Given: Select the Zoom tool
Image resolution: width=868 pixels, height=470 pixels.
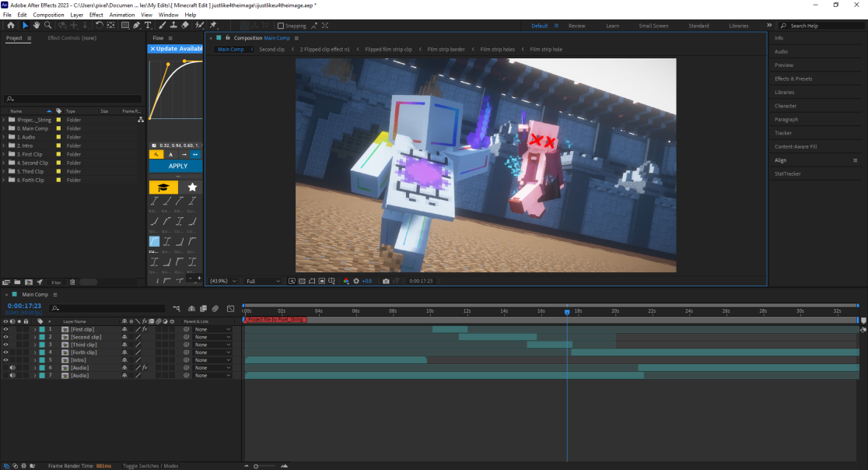Looking at the screenshot, I should pyautogui.click(x=48, y=26).
